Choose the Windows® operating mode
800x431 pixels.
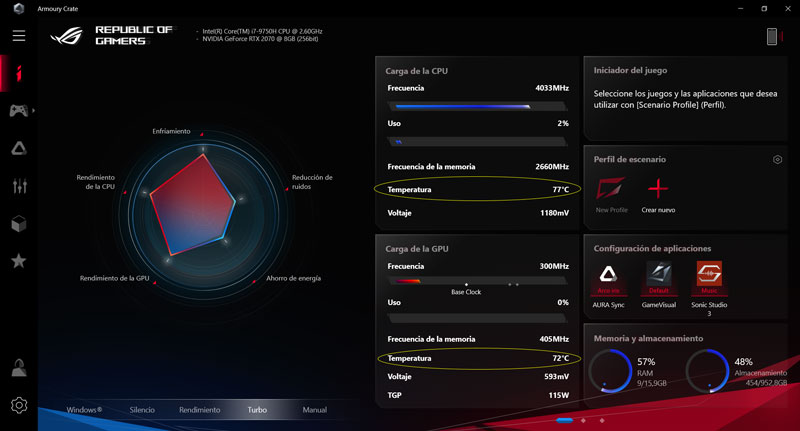(x=84, y=410)
